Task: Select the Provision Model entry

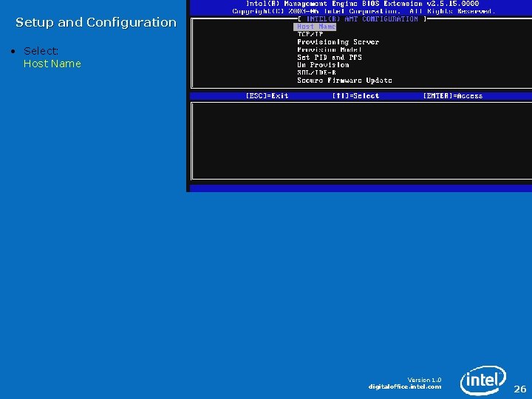Action: pyautogui.click(x=329, y=50)
